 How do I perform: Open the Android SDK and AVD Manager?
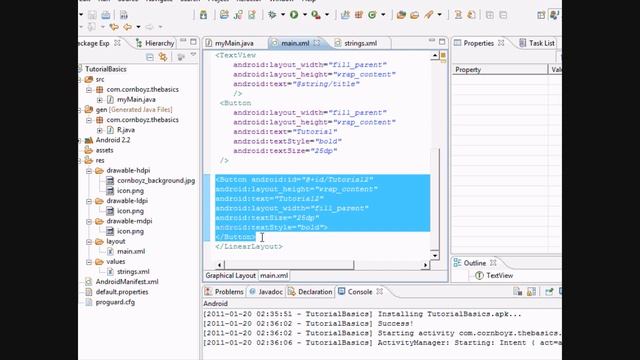[x=203, y=15]
